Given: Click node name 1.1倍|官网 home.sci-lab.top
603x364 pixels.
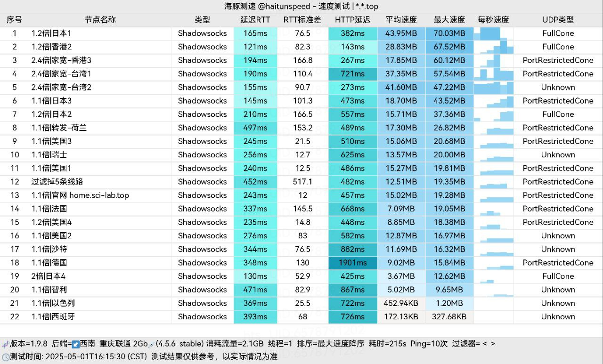Looking at the screenshot, I should [80, 195].
